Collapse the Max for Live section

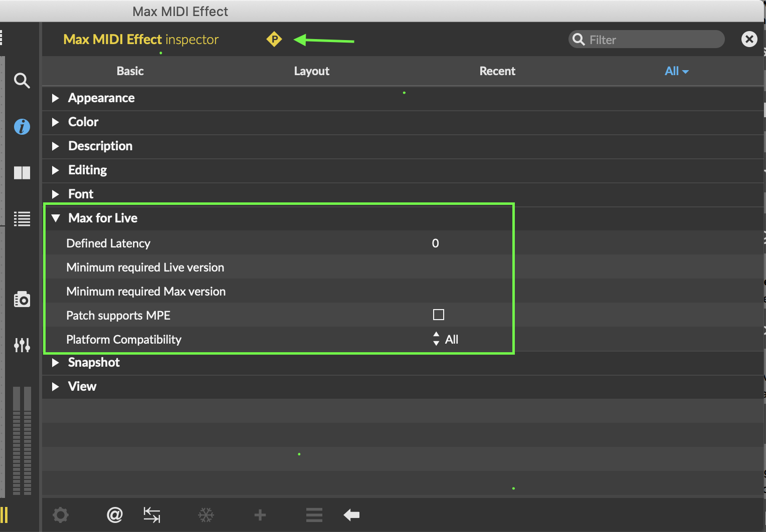click(x=56, y=218)
